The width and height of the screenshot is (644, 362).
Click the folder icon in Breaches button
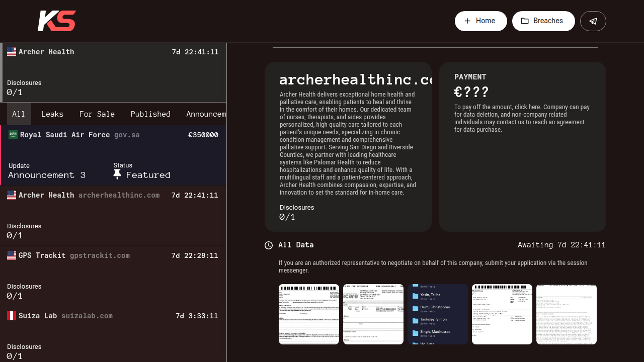[525, 21]
